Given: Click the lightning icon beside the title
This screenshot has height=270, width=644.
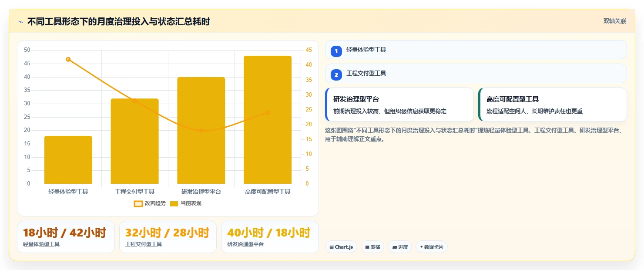Looking at the screenshot, I should pos(20,22).
